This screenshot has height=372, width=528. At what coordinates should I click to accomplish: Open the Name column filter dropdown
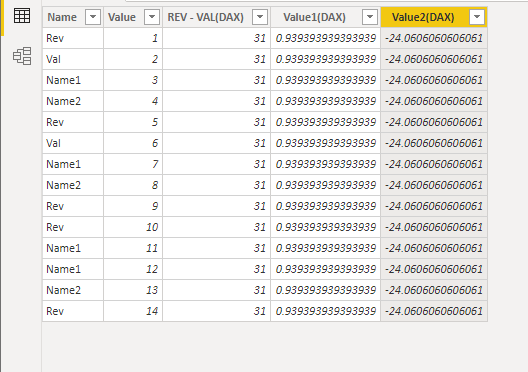point(93,17)
